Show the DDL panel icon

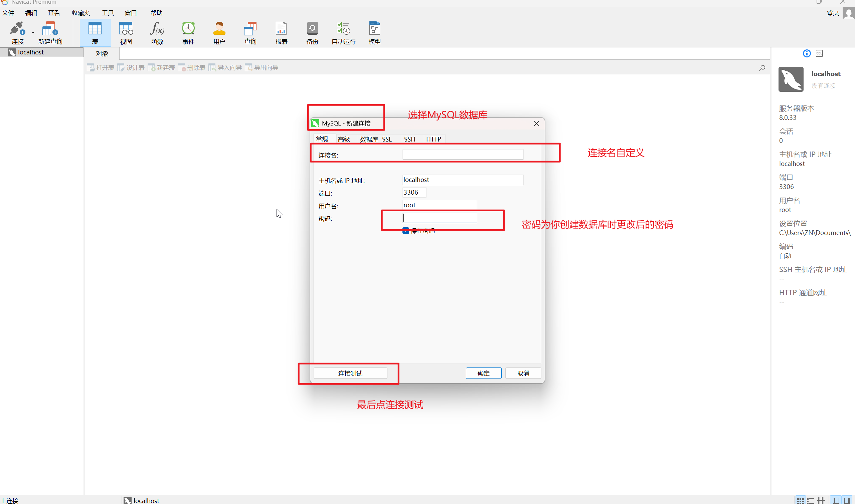click(x=819, y=53)
